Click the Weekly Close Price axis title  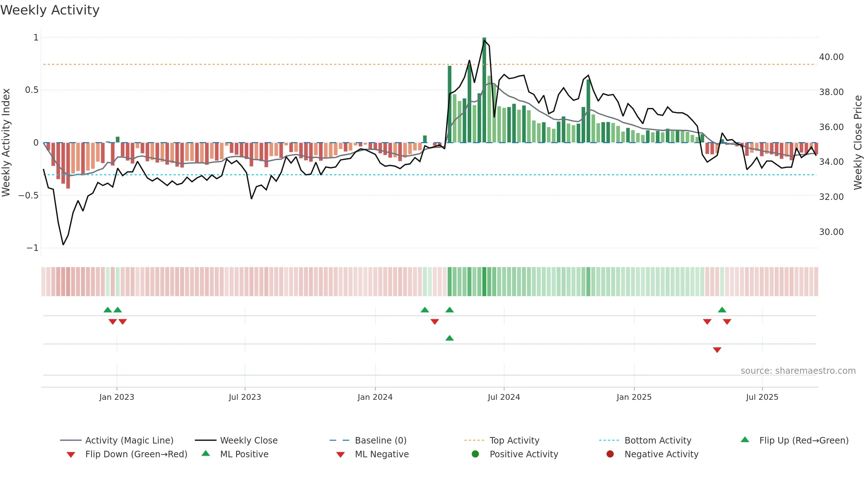(858, 142)
